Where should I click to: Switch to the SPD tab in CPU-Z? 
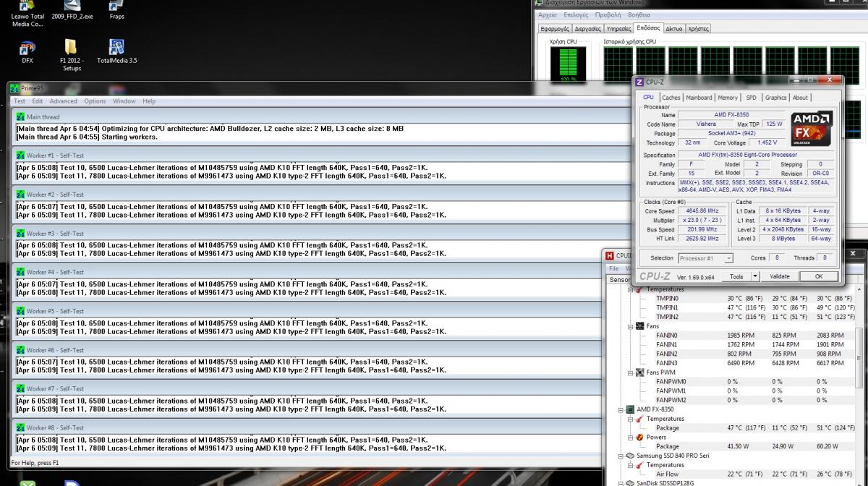point(752,98)
